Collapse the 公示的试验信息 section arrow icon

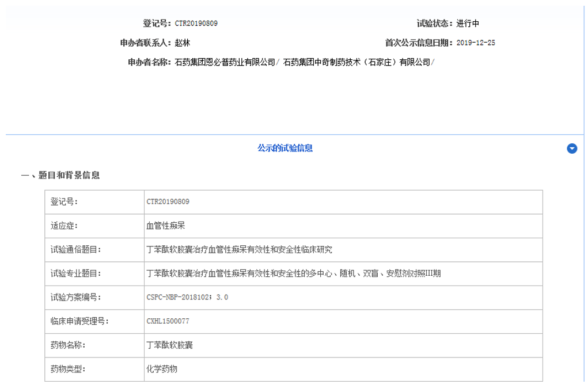click(x=571, y=149)
